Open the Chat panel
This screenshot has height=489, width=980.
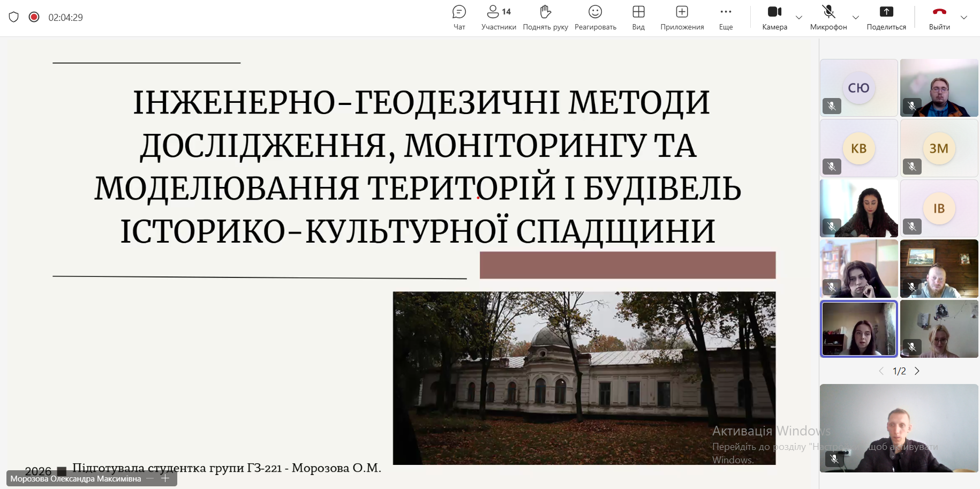coord(459,17)
